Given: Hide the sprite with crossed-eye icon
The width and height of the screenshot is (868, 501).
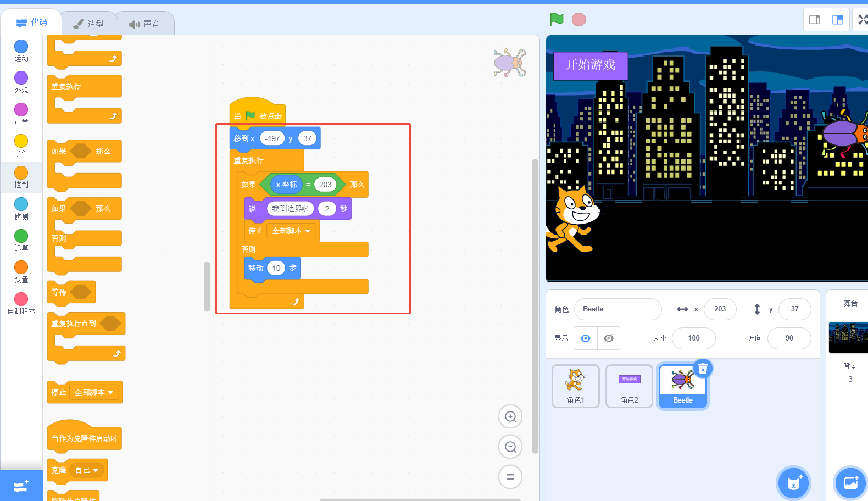Looking at the screenshot, I should tap(609, 338).
